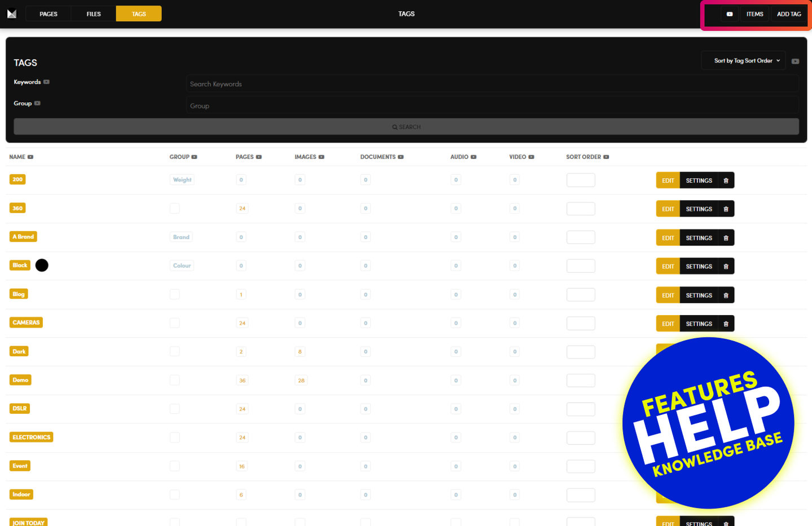Image resolution: width=812 pixels, height=526 pixels.
Task: Switch to the PAGES tab
Action: pos(49,14)
